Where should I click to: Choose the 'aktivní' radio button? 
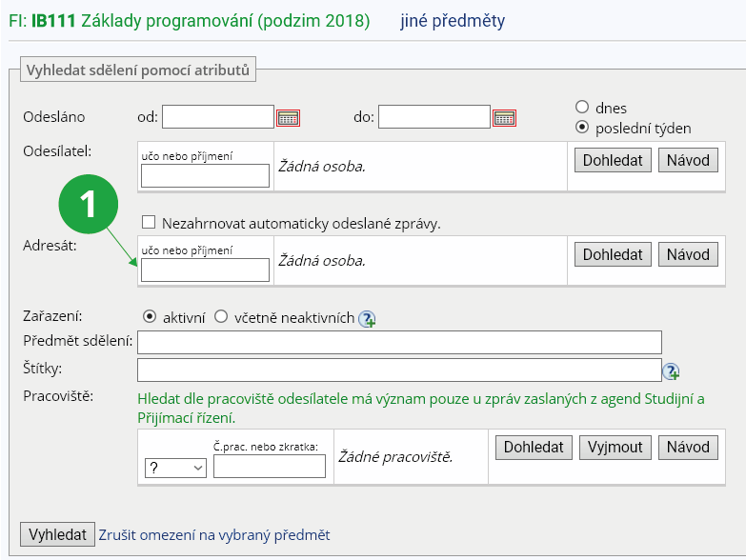149,317
